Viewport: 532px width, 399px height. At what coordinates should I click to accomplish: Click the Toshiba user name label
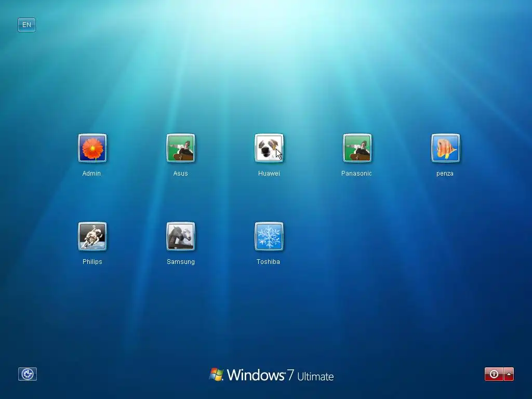tap(268, 262)
